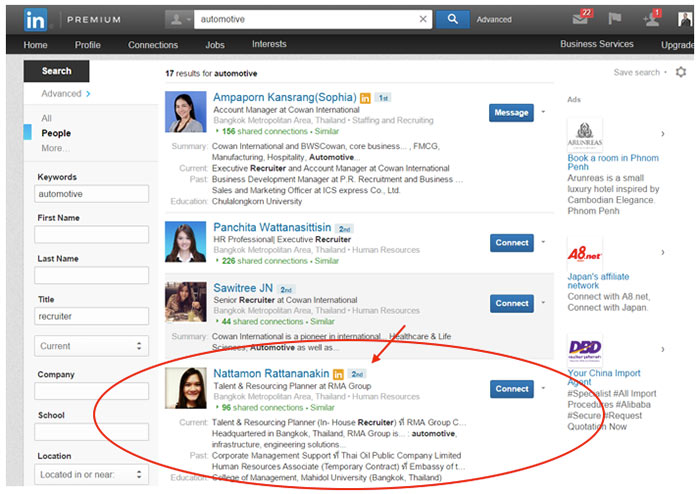The width and height of the screenshot is (700, 494).
Task: Click the Advanced link beside the search button
Action: (x=494, y=20)
